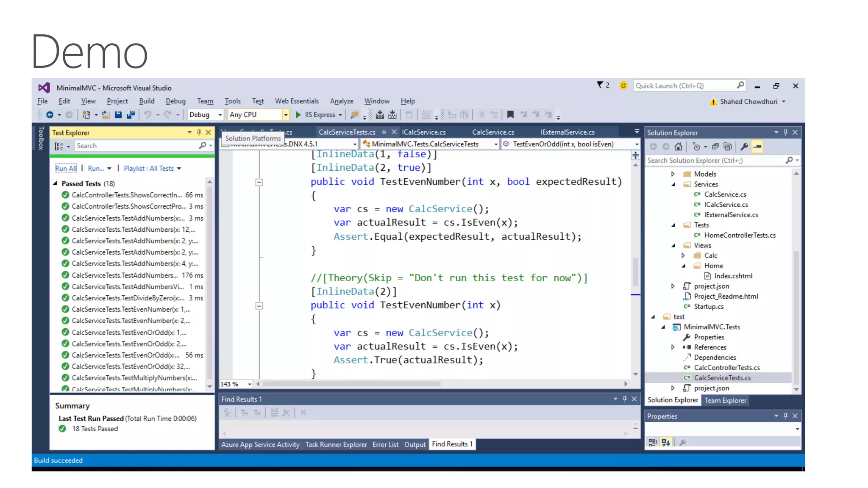Open Properties wrench icon in Solution Explorer
Viewport: 868px width, 488px height.
point(744,147)
